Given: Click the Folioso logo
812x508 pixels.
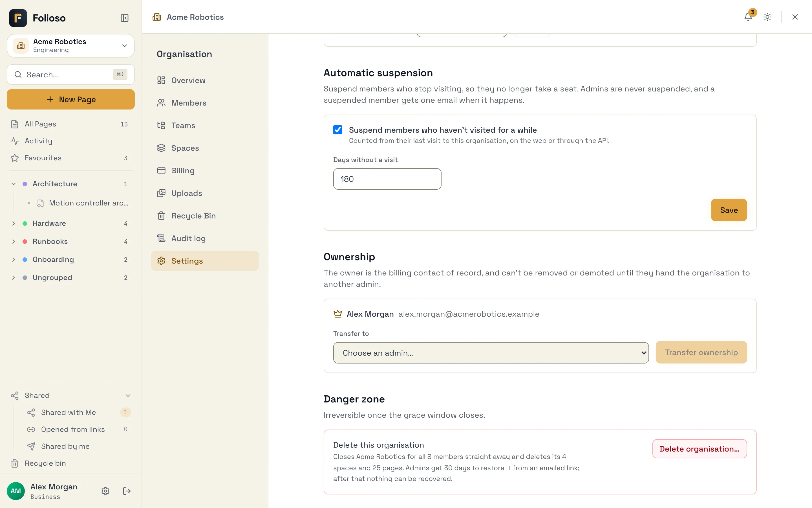Looking at the screenshot, I should [18, 18].
